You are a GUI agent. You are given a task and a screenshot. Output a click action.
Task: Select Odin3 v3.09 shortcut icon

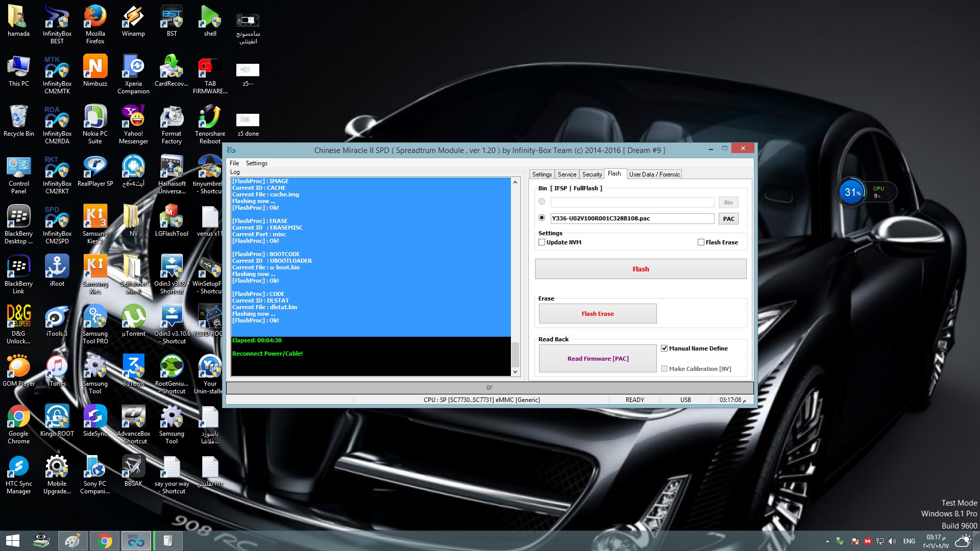(172, 274)
